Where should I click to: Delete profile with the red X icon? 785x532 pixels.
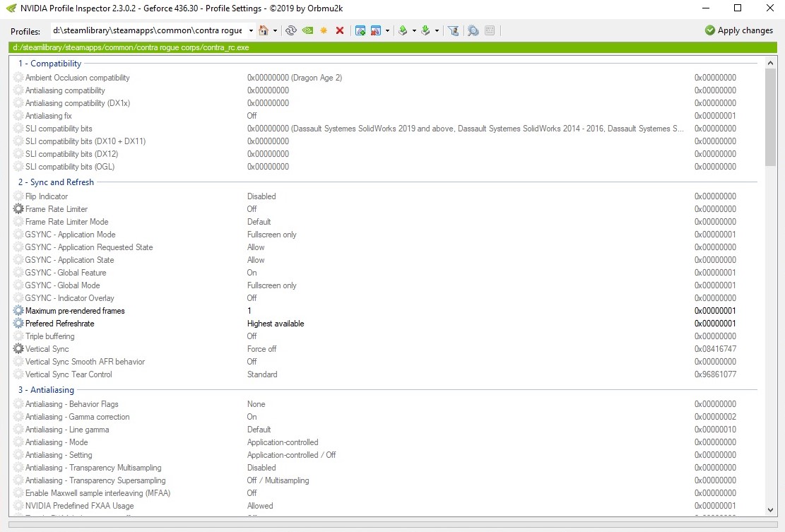pyautogui.click(x=340, y=30)
